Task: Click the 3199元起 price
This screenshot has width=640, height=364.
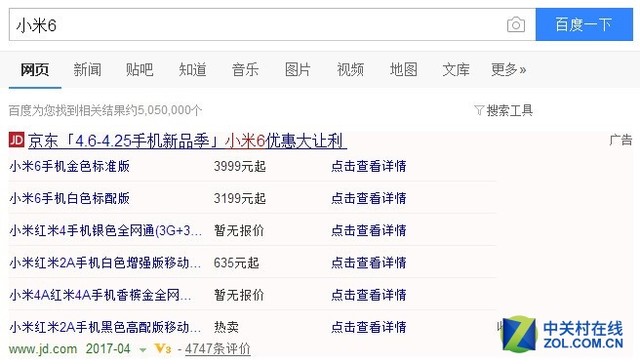Action: [240, 198]
